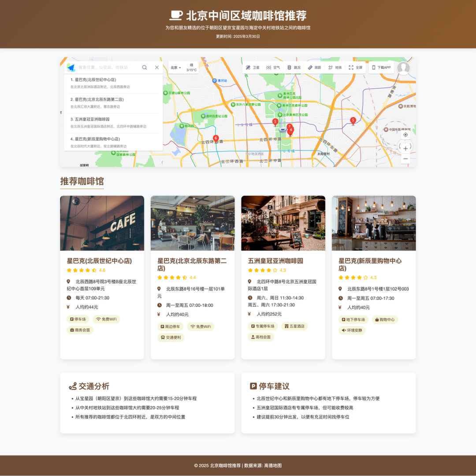Click the 清河站 station icon on map
The image size is (476, 476).
(214, 81)
